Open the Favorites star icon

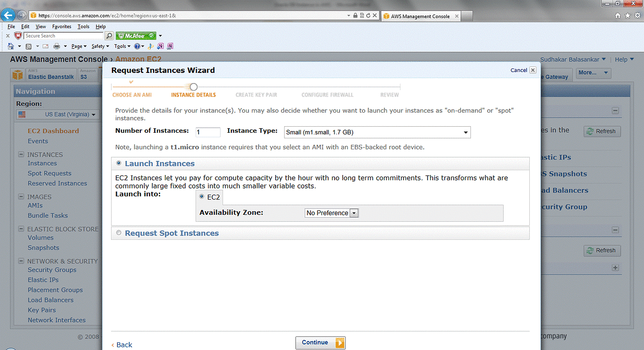pyautogui.click(x=627, y=16)
